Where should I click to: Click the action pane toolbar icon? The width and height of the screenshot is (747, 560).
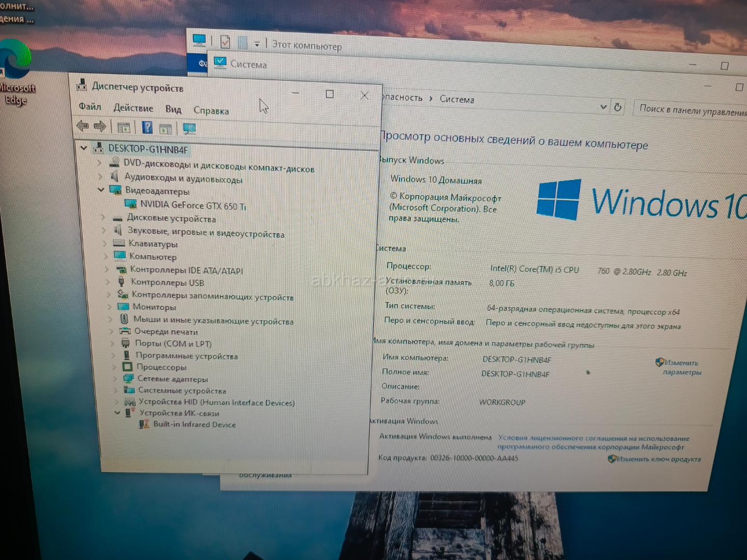(165, 129)
